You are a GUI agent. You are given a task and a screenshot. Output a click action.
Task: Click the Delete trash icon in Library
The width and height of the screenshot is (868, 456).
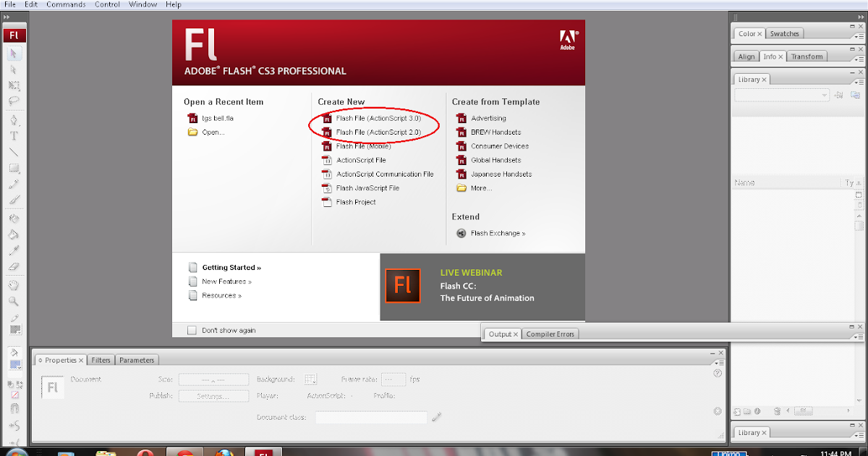point(777,411)
